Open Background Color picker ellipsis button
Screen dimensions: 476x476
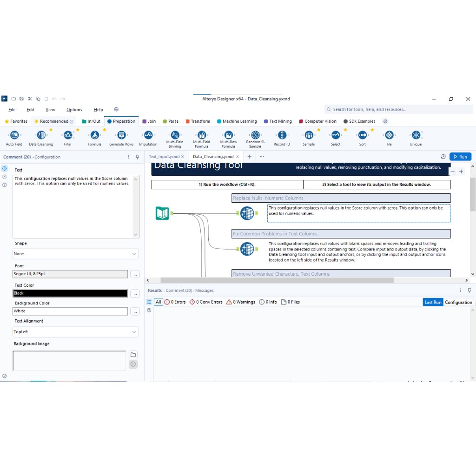135,311
